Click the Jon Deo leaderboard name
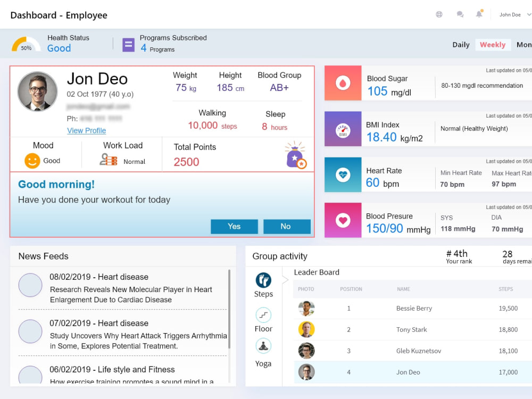This screenshot has height=399, width=532. tap(408, 372)
